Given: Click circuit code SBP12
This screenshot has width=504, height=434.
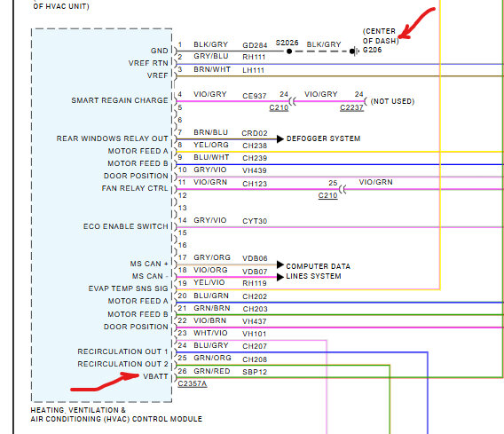Looking at the screenshot, I should point(255,372).
